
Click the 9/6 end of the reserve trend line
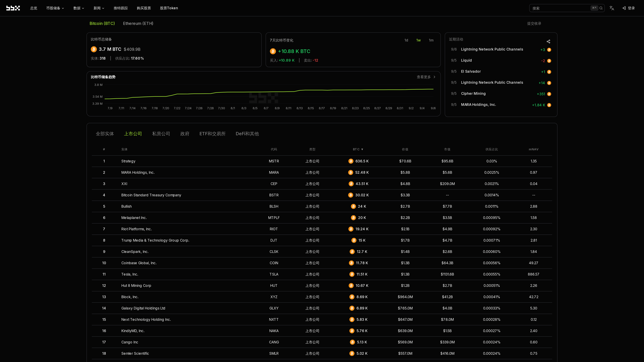pos(433,89)
